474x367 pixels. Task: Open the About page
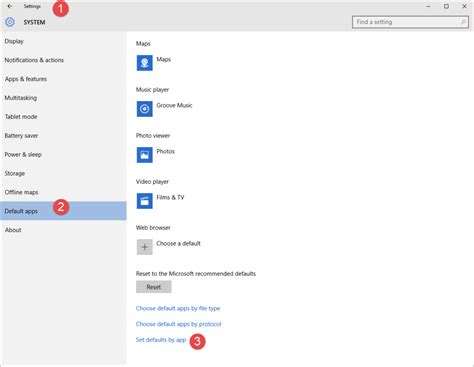click(63, 230)
